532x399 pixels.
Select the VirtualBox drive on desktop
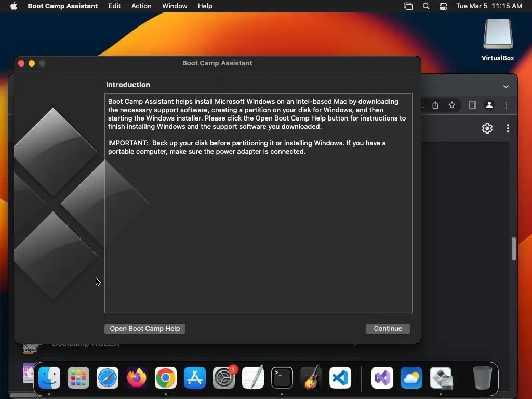tap(498, 40)
